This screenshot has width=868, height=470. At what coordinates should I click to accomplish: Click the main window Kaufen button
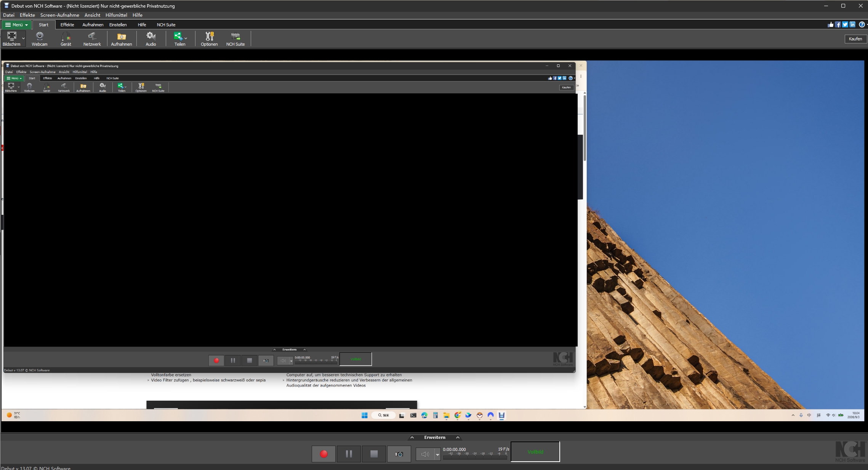(x=855, y=39)
